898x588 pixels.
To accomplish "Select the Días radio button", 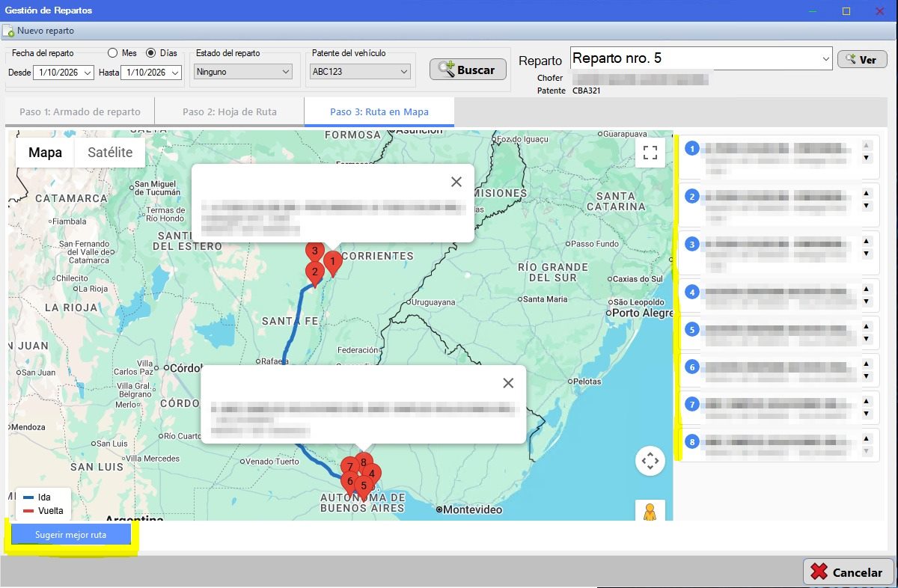I will click(x=150, y=53).
